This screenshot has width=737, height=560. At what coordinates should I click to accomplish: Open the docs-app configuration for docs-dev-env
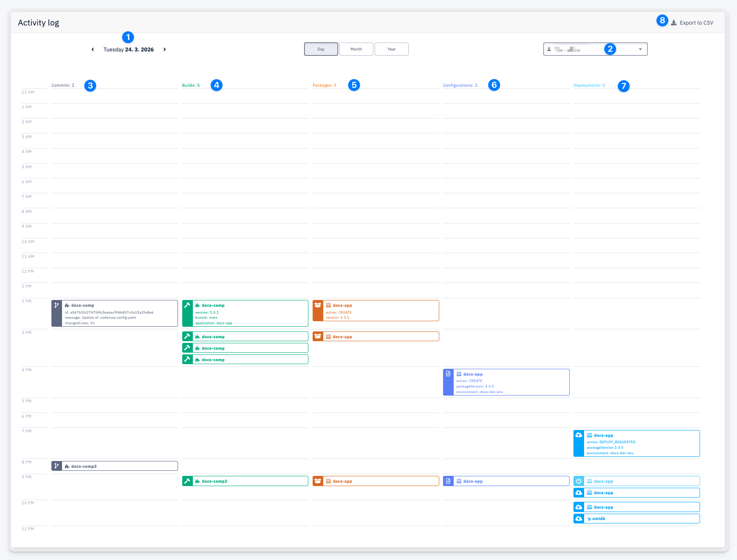[x=506, y=382]
